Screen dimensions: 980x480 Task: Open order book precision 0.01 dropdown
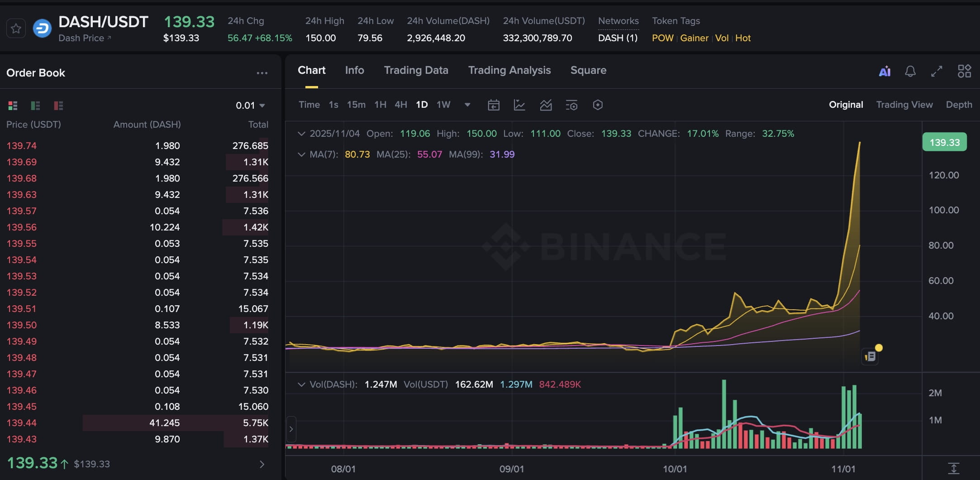tap(250, 105)
